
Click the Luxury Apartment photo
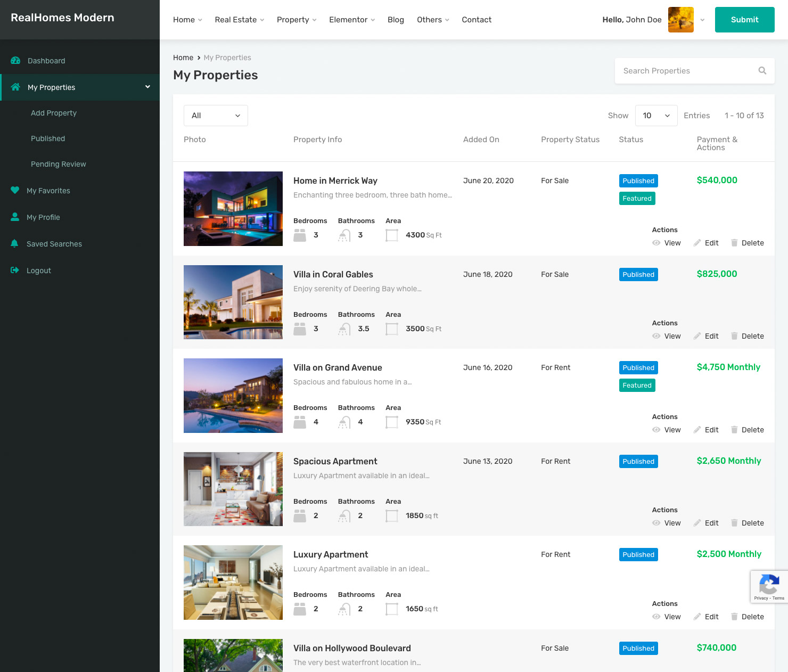(x=233, y=583)
